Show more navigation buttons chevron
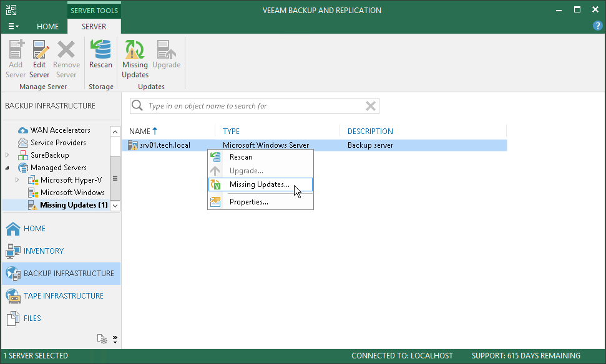 [x=115, y=339]
